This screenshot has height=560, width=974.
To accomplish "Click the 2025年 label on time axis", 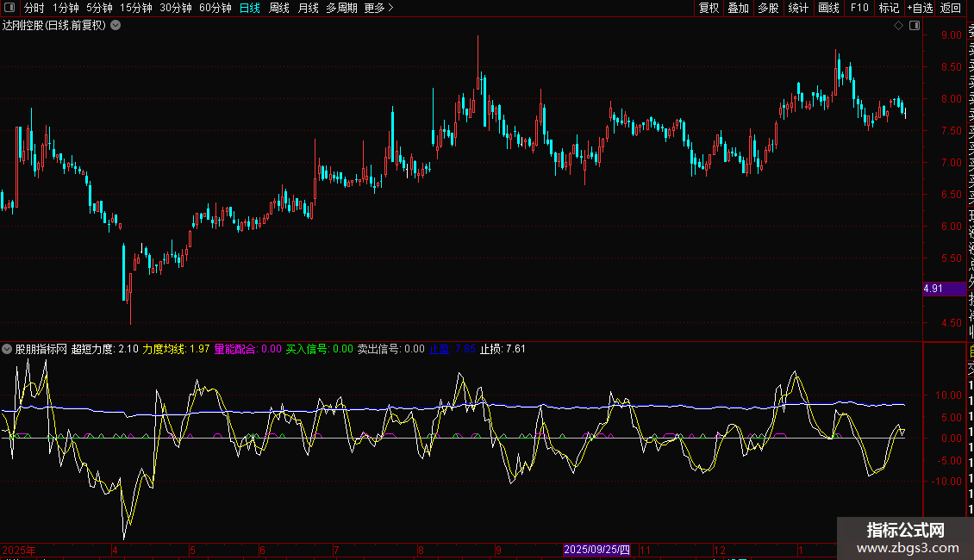I will point(19,550).
